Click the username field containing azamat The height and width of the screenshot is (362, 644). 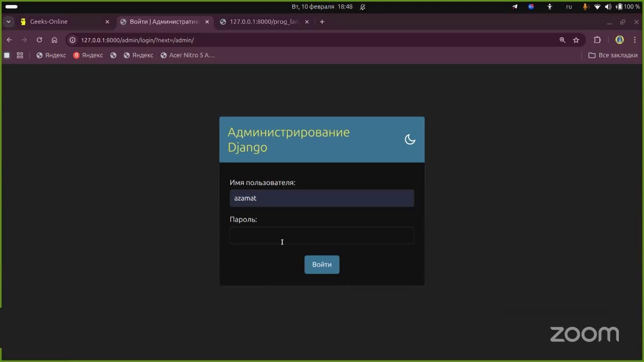(x=322, y=198)
